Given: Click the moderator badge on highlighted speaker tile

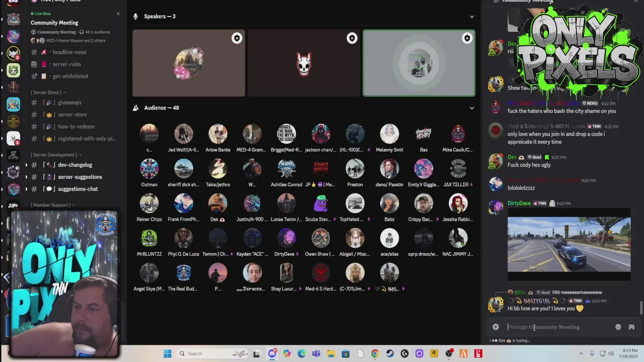Looking at the screenshot, I should pyautogui.click(x=467, y=38).
